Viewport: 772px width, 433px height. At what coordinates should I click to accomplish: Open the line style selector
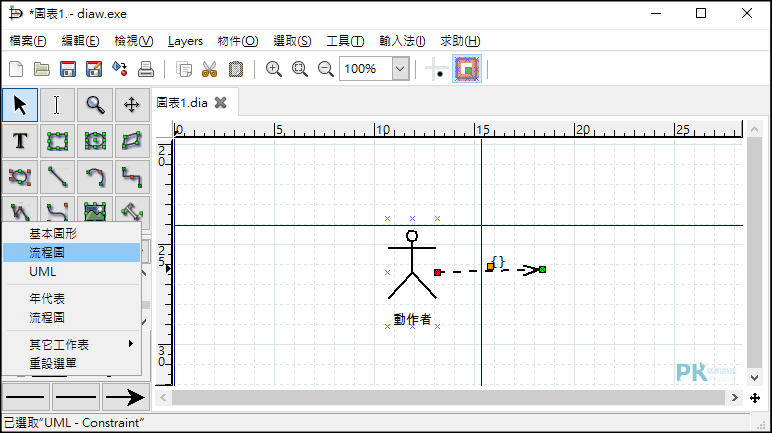(x=76, y=397)
